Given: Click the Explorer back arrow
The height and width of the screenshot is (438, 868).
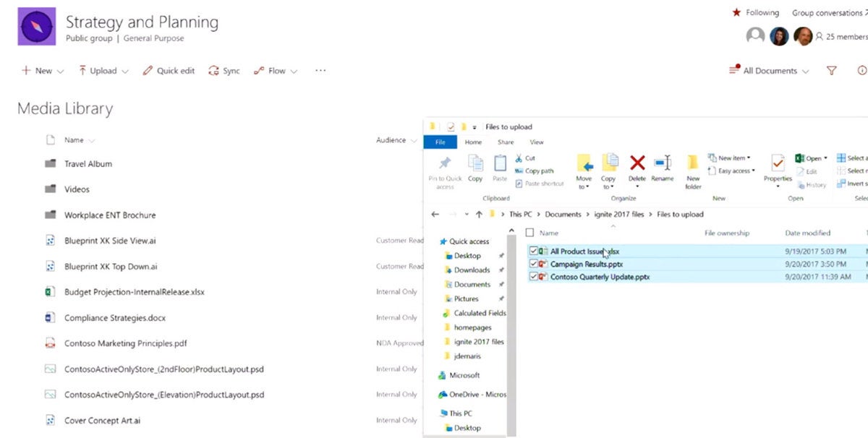Looking at the screenshot, I should [435, 214].
